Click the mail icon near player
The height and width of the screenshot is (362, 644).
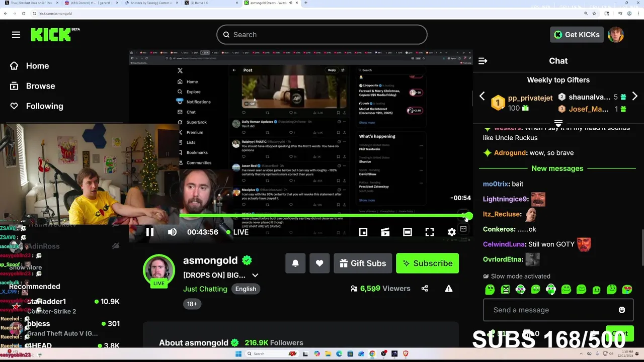(x=463, y=229)
